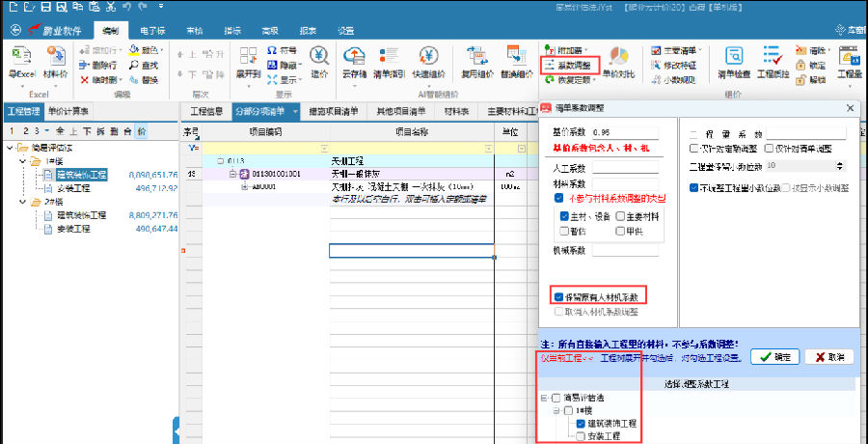Click the 确定 confirm button

[x=773, y=357]
